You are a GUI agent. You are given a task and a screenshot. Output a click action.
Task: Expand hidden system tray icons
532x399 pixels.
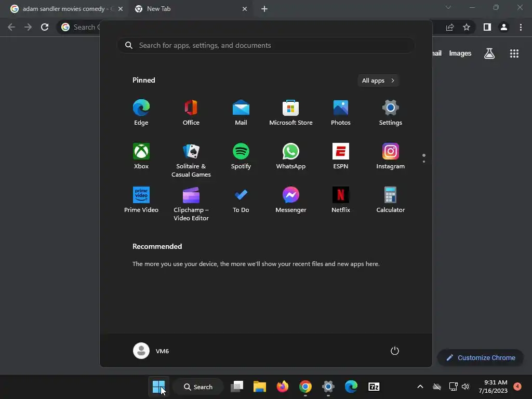420,387
